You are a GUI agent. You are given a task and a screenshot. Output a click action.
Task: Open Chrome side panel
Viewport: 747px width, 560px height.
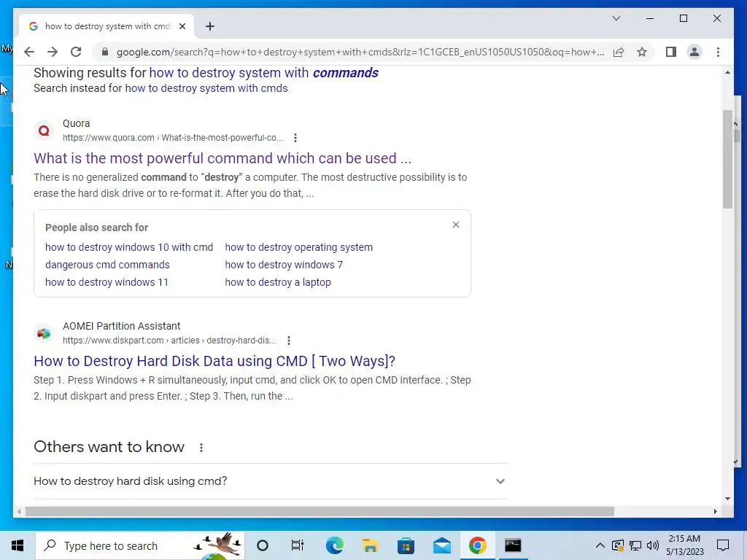click(671, 52)
